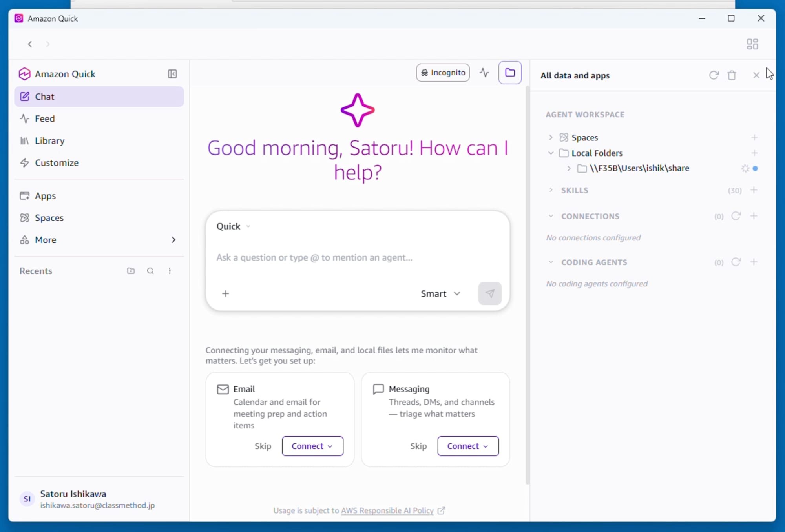Add a new Local Folder

coord(754,153)
